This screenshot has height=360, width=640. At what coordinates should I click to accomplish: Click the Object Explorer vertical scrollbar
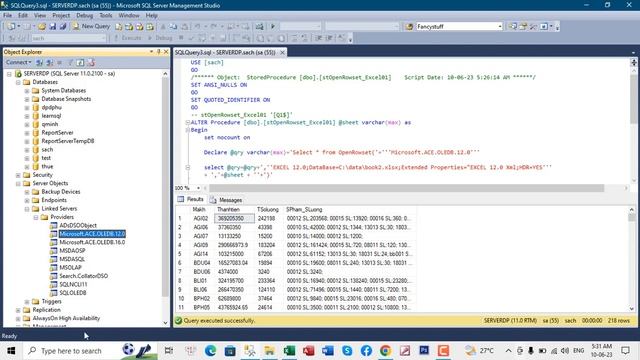(165, 187)
